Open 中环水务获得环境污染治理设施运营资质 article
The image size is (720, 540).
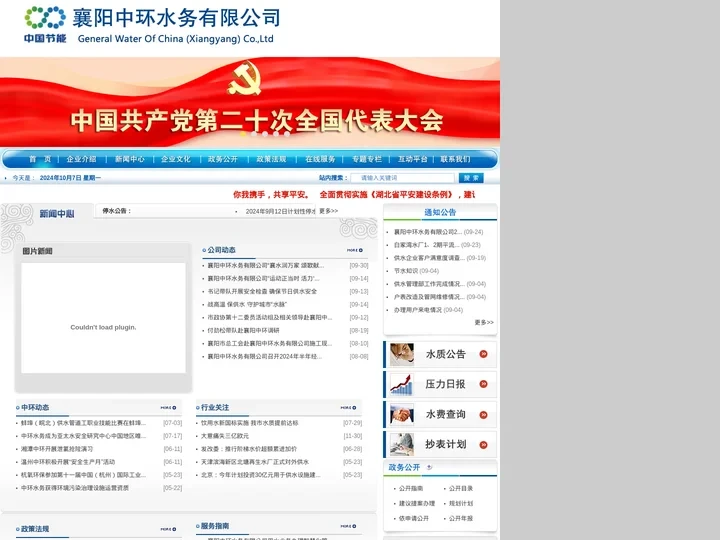(75, 488)
